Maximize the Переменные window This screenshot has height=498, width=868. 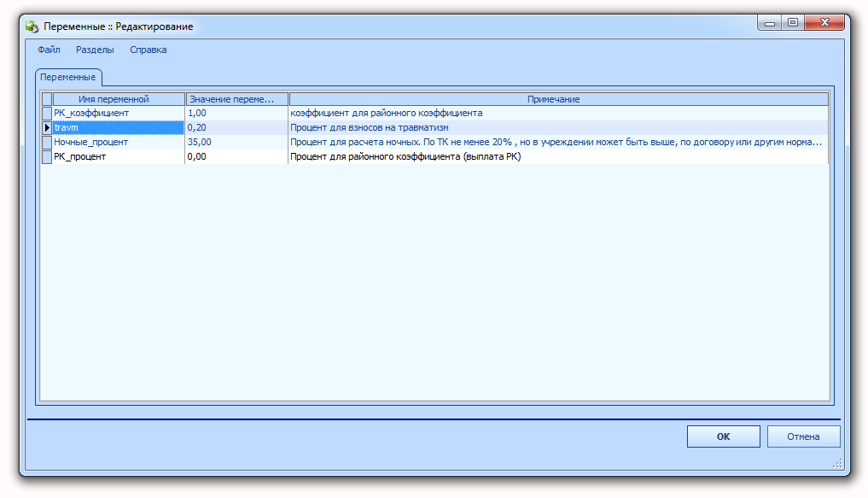pyautogui.click(x=793, y=23)
